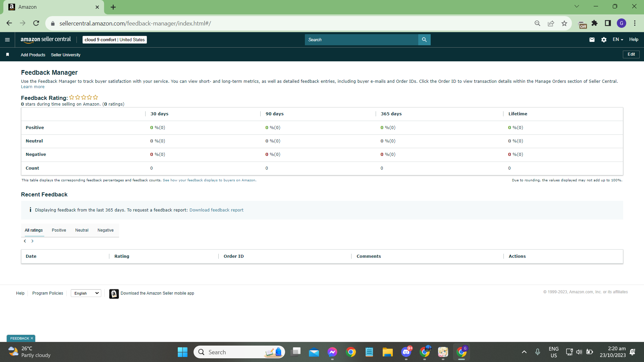This screenshot has height=362, width=644.
Task: Open File Explorer from taskbar
Action: (x=387, y=352)
